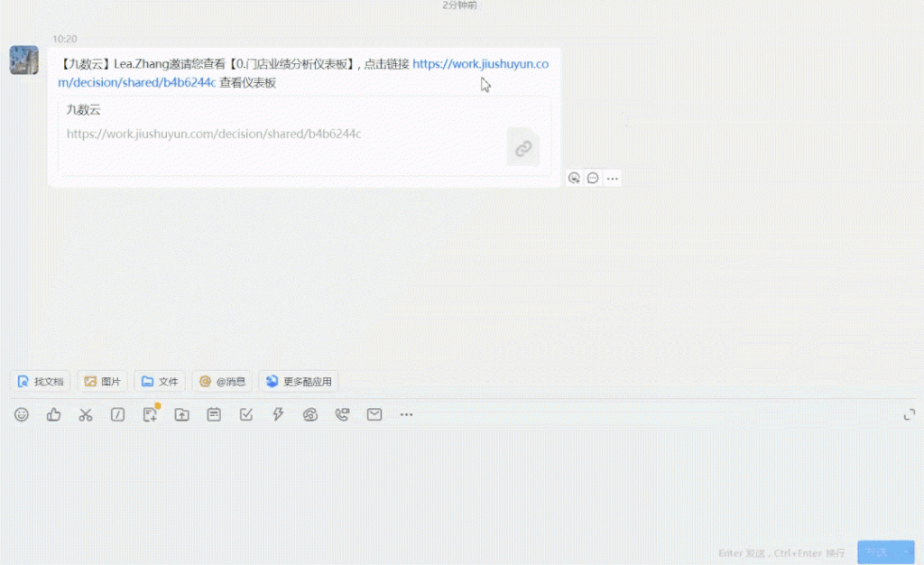924x565 pixels.
Task: Click the 找文档 button
Action: [x=40, y=381]
